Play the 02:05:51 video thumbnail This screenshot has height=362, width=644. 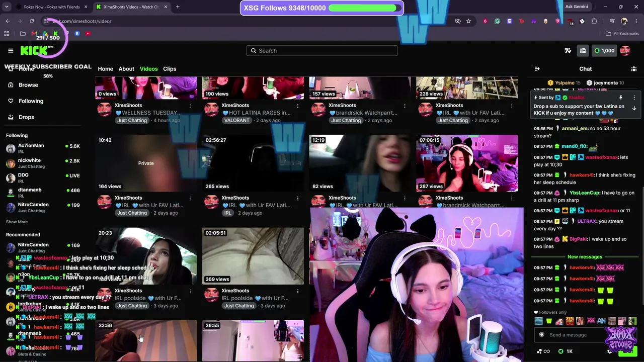[253, 256]
